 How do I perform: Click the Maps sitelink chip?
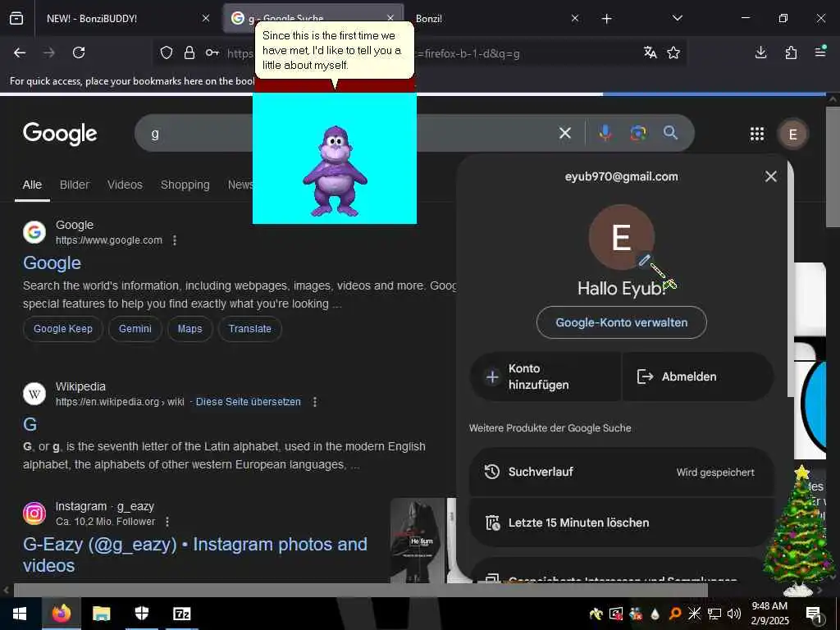point(189,329)
